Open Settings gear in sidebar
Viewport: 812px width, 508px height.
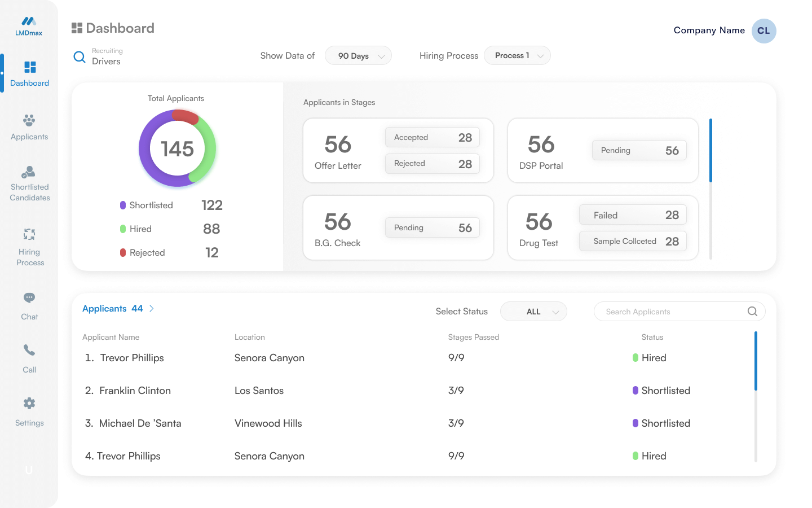click(29, 404)
